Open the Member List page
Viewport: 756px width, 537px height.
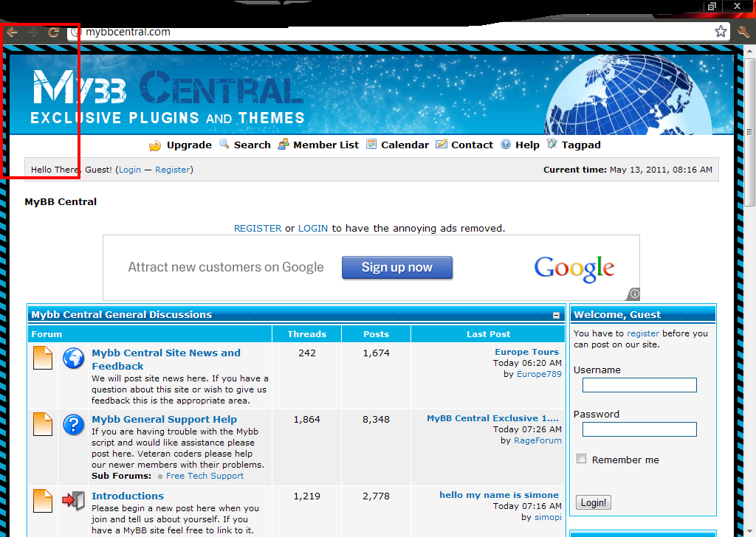point(326,145)
